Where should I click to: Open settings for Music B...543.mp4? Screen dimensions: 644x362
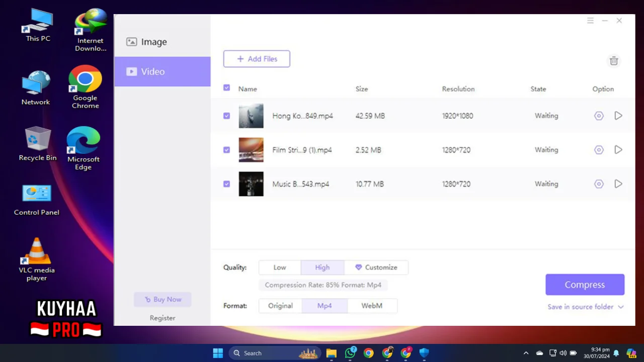point(599,184)
